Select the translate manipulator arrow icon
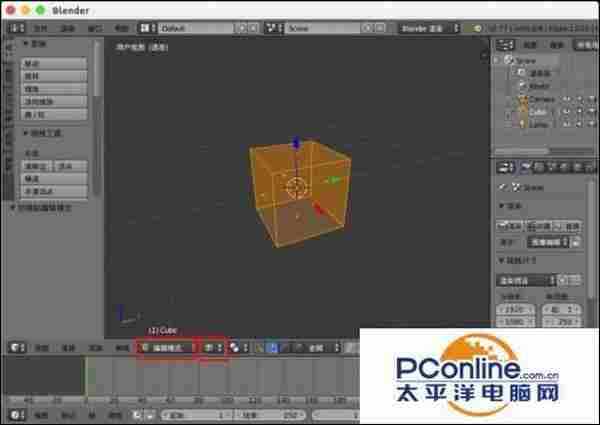This screenshot has height=425, width=600. point(273,348)
